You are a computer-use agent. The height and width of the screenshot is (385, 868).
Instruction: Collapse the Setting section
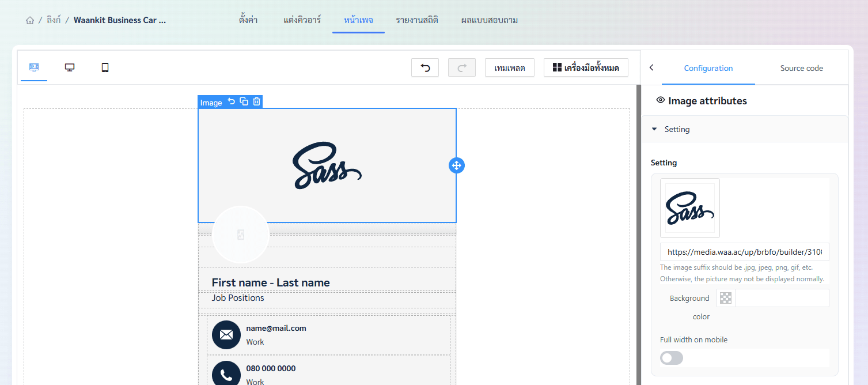[x=745, y=129]
